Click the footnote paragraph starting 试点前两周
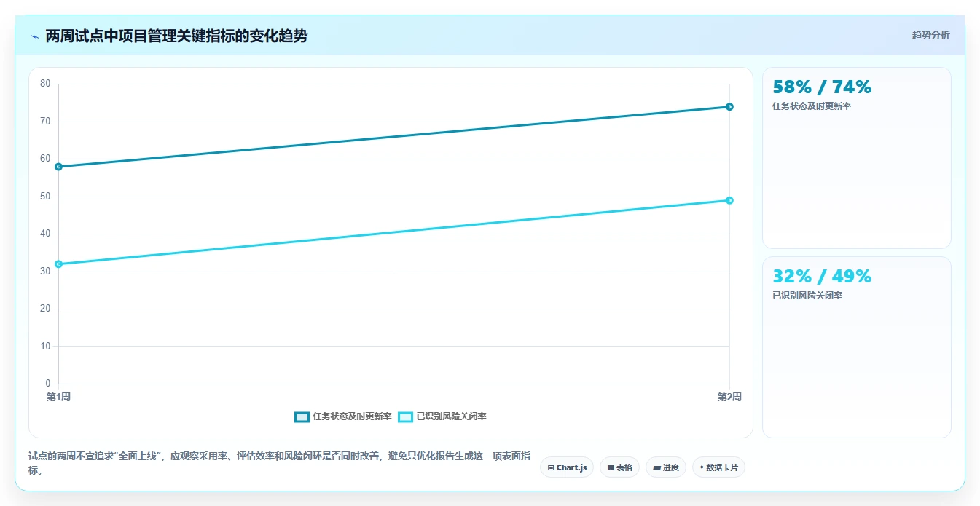Screen dimensions: 980x506 click(x=279, y=463)
